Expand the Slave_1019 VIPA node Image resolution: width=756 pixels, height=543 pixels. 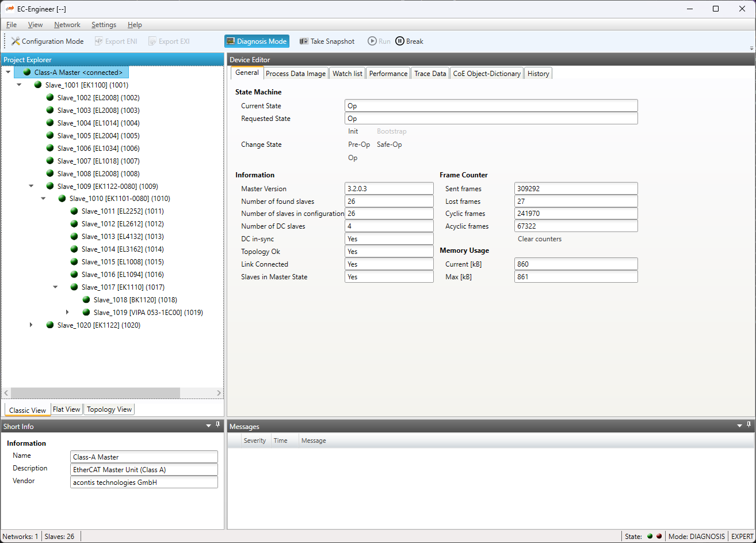point(67,313)
